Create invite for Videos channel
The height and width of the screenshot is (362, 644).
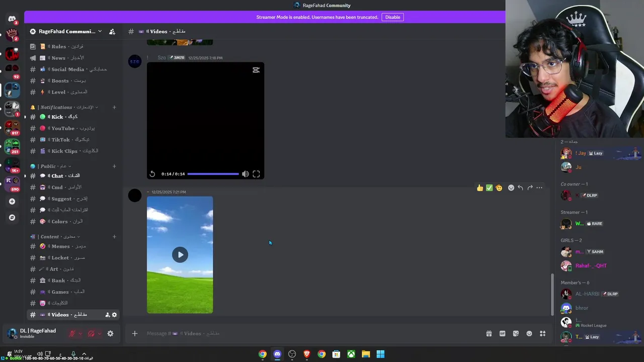coord(107,315)
